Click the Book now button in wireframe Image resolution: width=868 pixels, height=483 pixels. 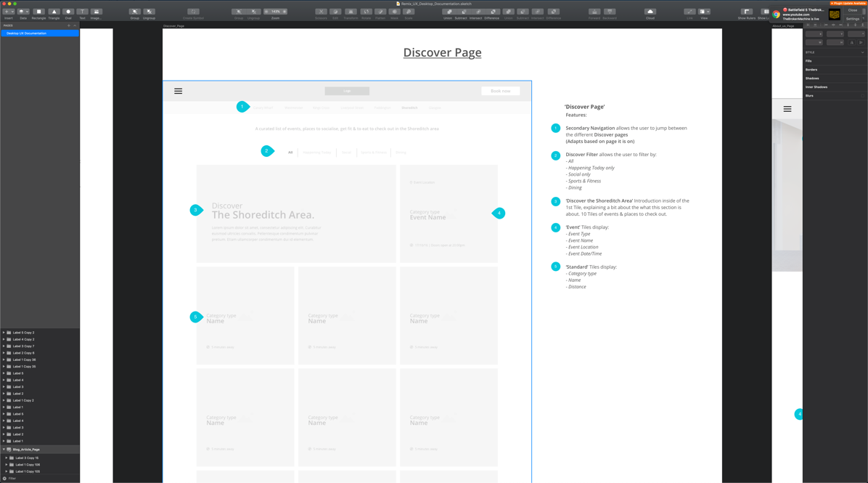point(501,91)
